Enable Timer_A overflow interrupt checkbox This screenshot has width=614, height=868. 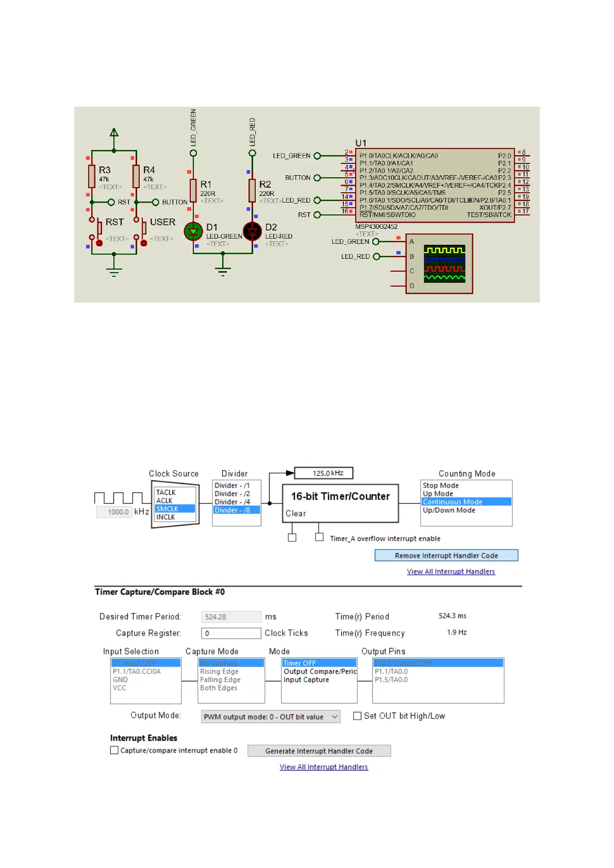click(x=320, y=537)
